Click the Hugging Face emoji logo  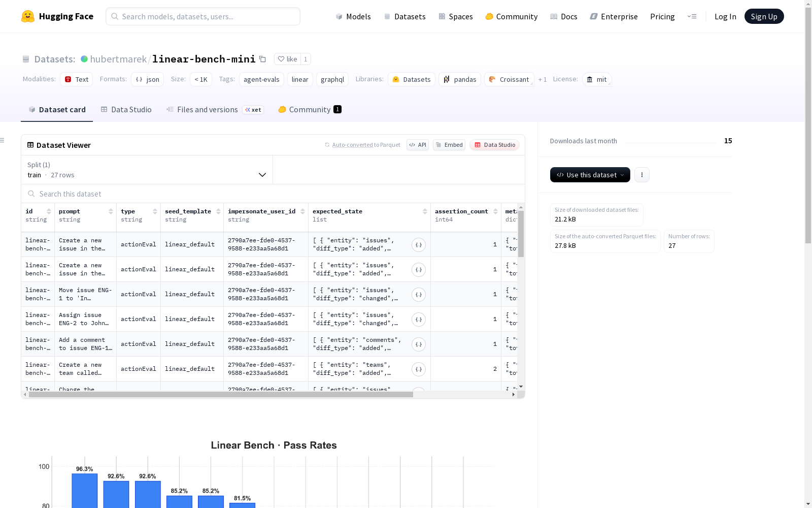(28, 16)
